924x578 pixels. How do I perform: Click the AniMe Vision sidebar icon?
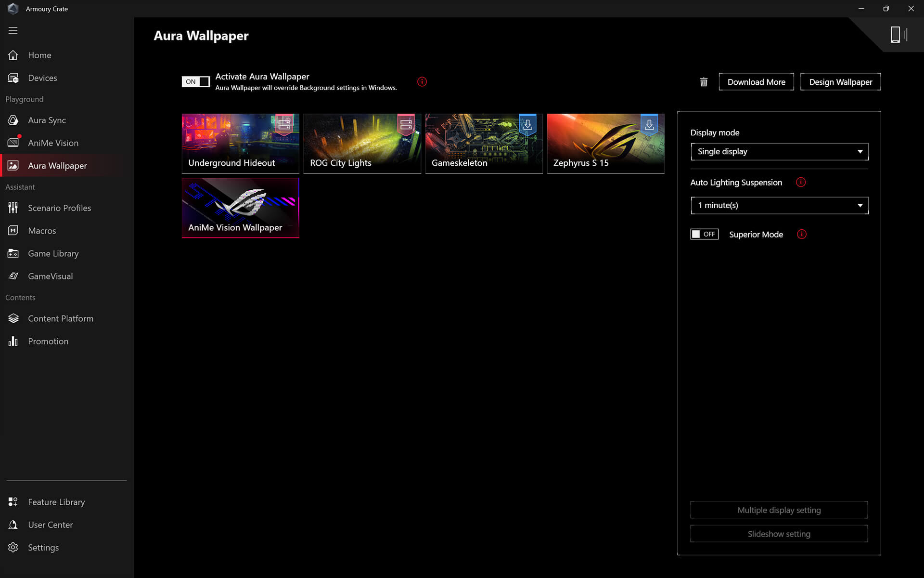coord(13,143)
